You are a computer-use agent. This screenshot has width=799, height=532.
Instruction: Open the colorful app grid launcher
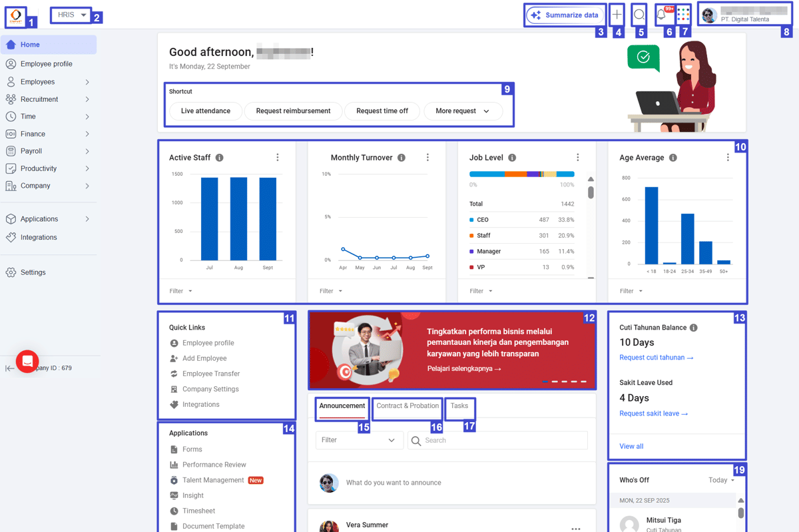pos(684,15)
